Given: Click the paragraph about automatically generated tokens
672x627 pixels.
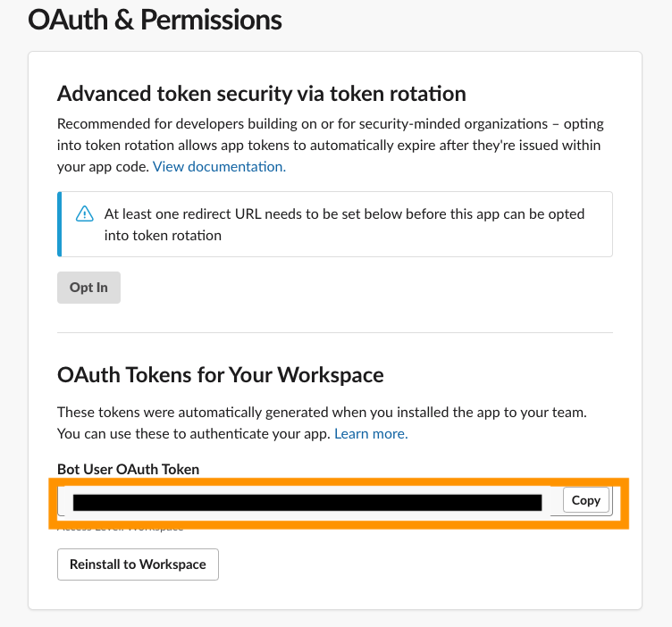Looking at the screenshot, I should click(322, 423).
